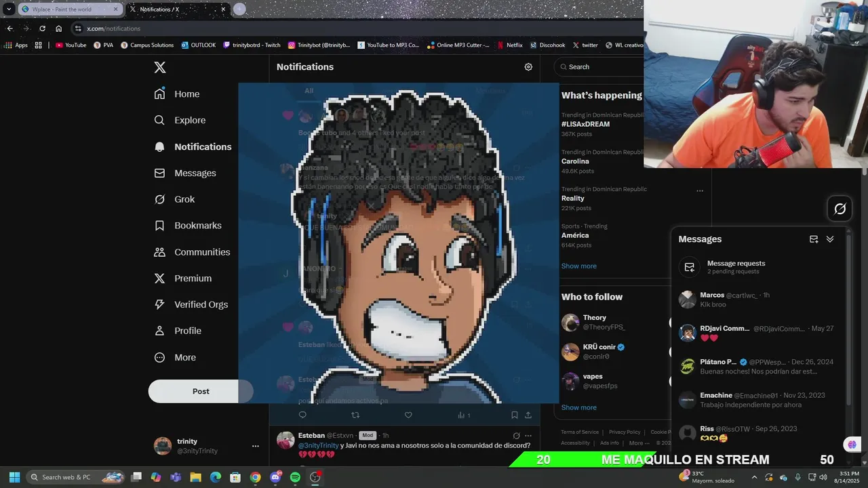Open Message requests

(x=759, y=267)
